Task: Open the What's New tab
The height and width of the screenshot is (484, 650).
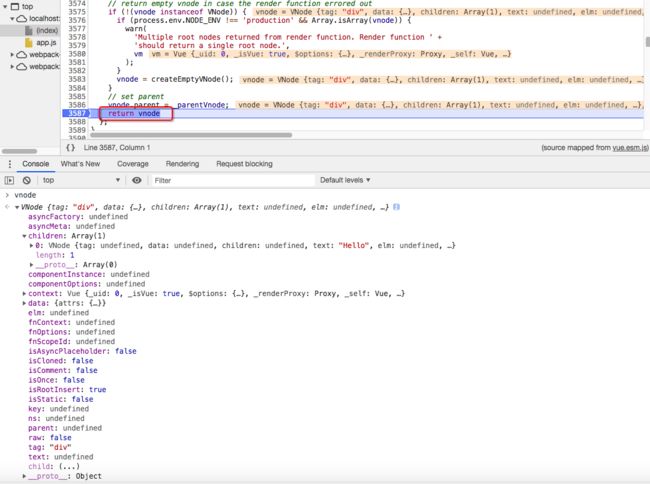Action: 80,164
